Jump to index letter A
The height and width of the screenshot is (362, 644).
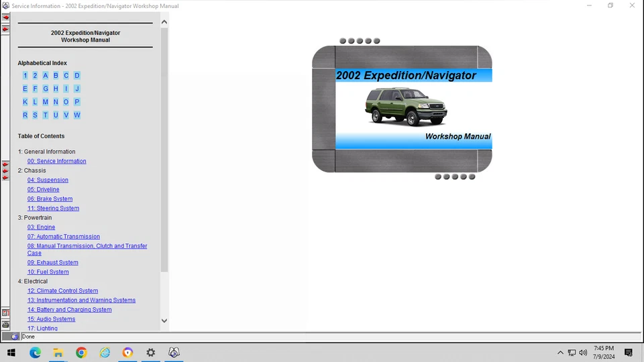click(45, 76)
